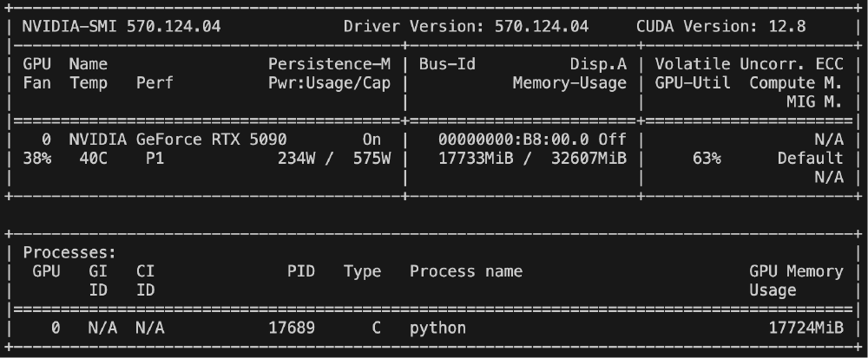This screenshot has width=868, height=358.
Task: Click the total memory value 32607MiB
Action: (588, 159)
